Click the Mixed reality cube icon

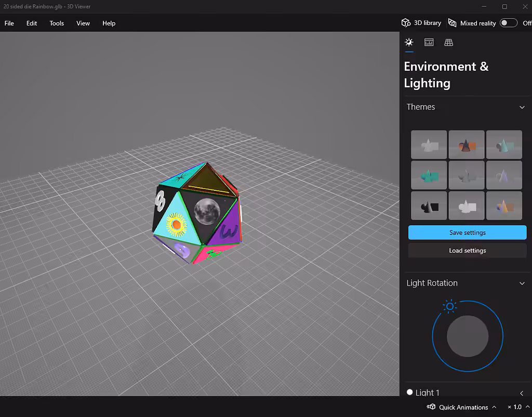[x=453, y=23]
